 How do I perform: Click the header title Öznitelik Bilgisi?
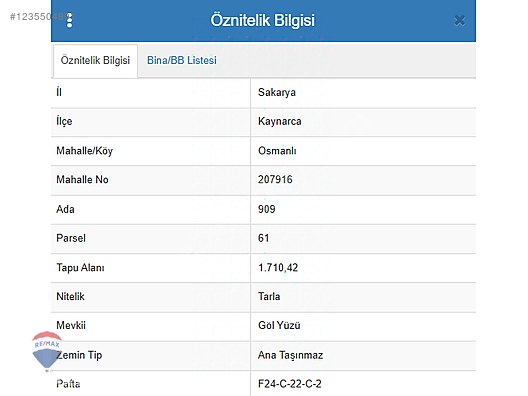(x=263, y=20)
